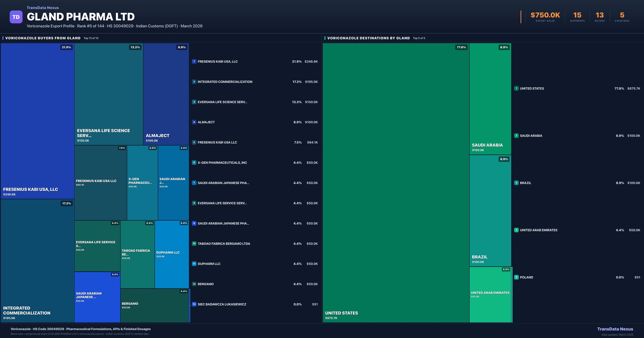Click rank 10 badge beside Taboao Fabrica Bergamo
Screen dimensions: 644x338
point(194,243)
